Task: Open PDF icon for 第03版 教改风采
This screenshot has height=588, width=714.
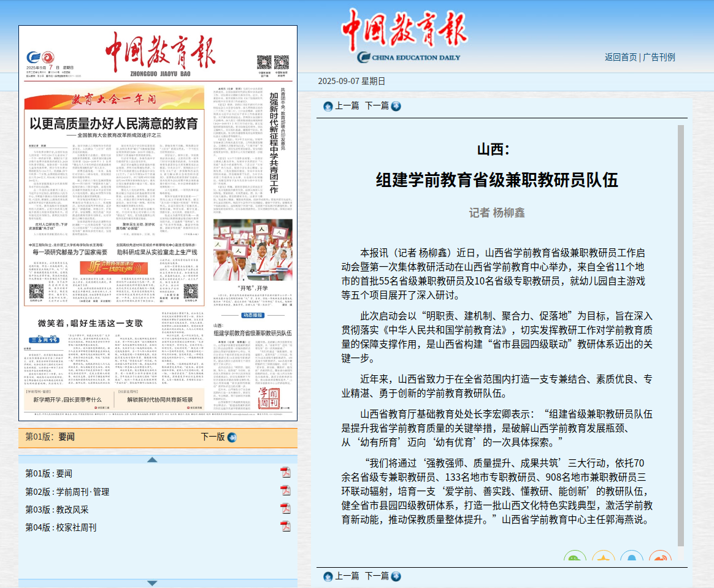Action: (285, 508)
